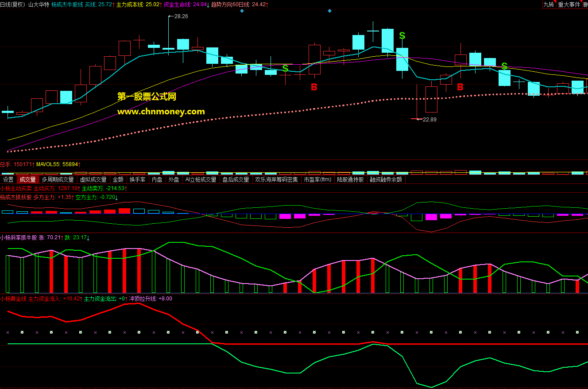The image size is (588, 389).
Task: Open the 欢乐海岸筹码密集 tab
Action: [x=276, y=179]
